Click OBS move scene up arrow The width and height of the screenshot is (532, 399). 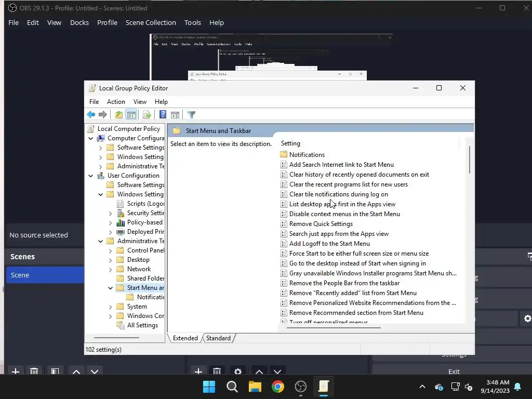click(76, 372)
